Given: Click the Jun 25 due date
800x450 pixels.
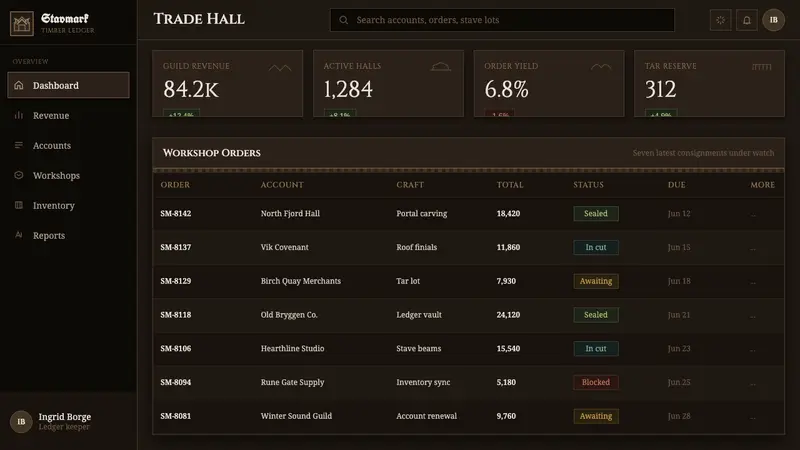Looking at the screenshot, I should (679, 382).
